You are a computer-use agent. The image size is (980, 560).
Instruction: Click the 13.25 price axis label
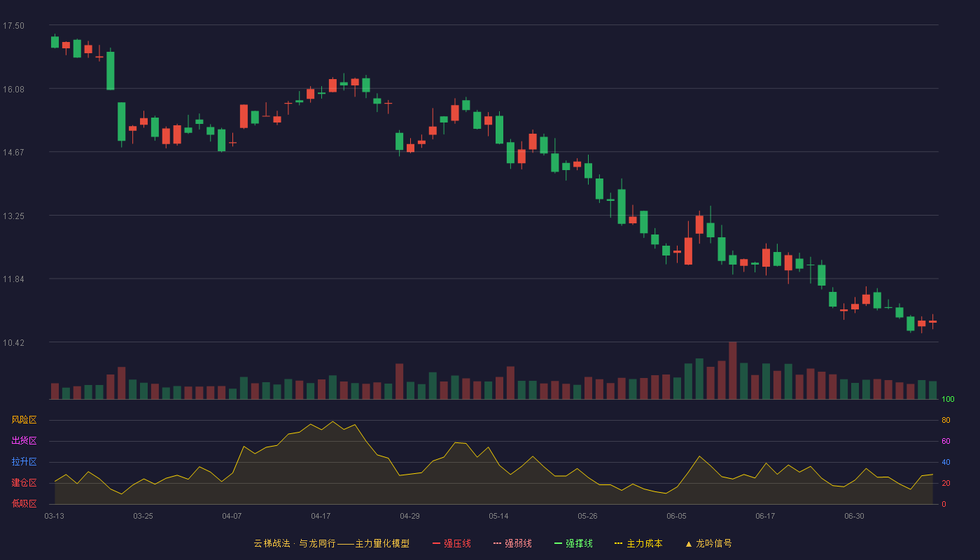point(13,216)
